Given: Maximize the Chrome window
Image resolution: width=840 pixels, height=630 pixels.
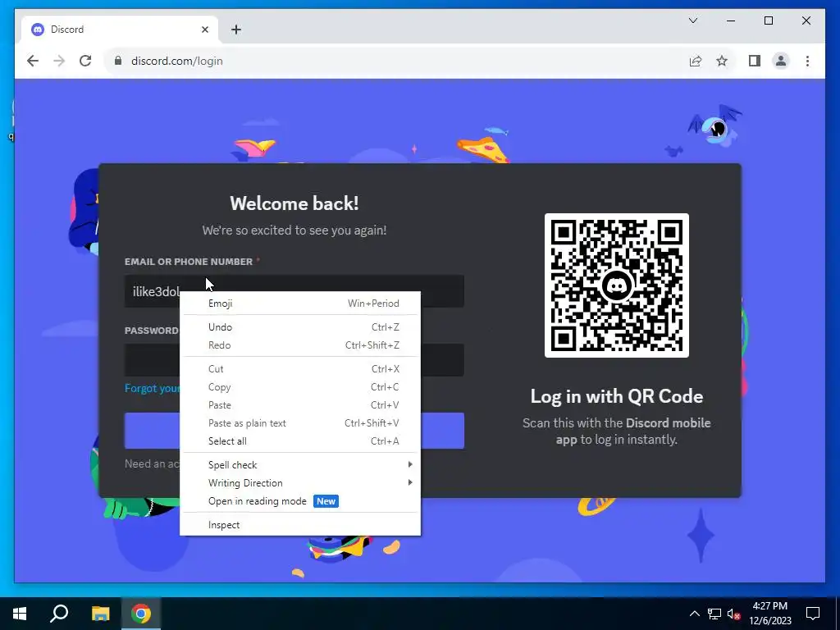Looking at the screenshot, I should click(x=769, y=21).
